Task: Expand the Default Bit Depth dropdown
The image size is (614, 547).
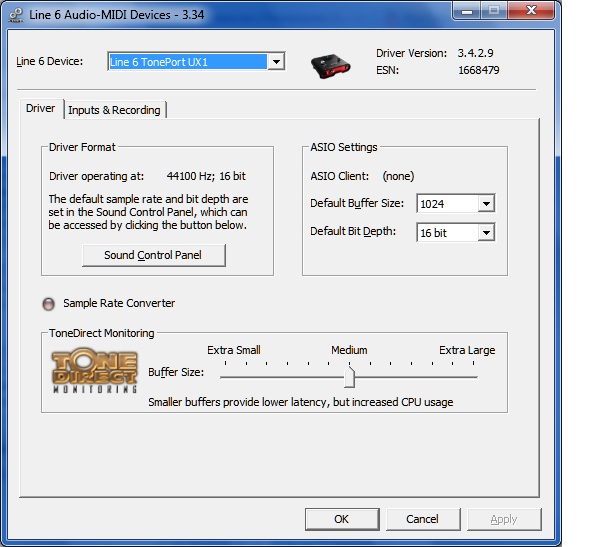Action: click(486, 233)
